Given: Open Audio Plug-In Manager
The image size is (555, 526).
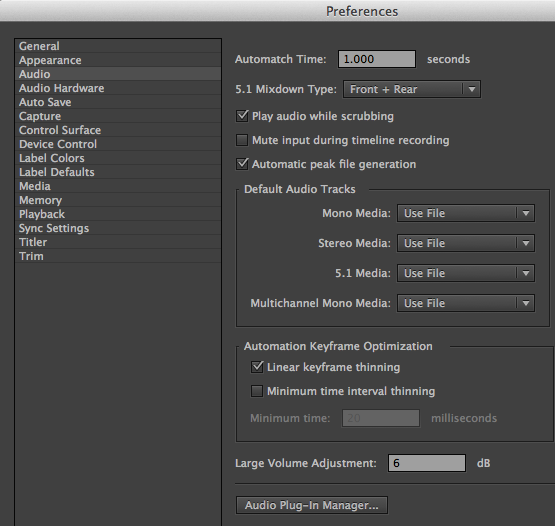Looking at the screenshot, I should [312, 505].
